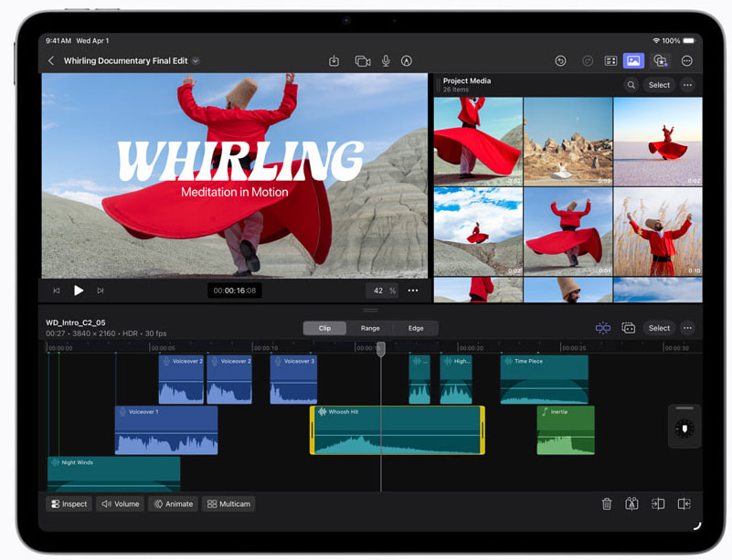Switch to the Edge selection tab

416,328
